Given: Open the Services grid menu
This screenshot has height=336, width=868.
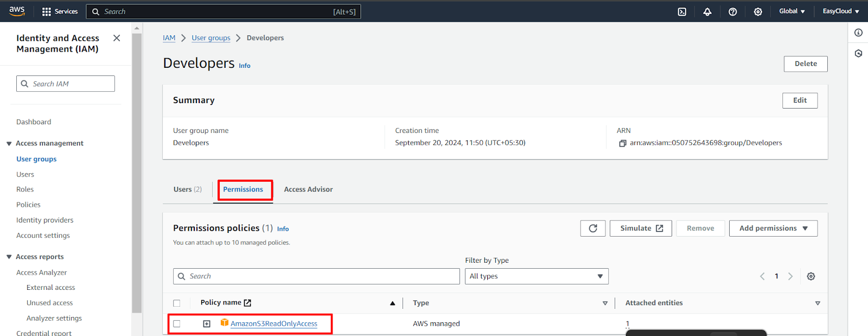Looking at the screenshot, I should click(60, 11).
